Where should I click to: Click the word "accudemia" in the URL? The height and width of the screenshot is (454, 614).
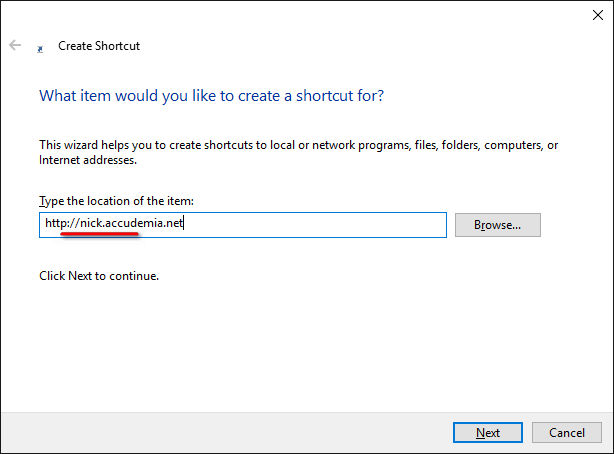138,224
